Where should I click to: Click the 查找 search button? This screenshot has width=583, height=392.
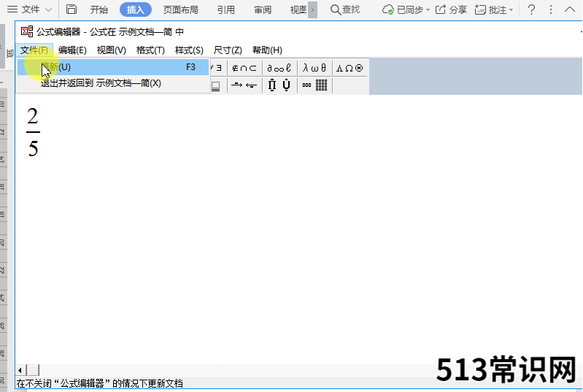(x=345, y=9)
